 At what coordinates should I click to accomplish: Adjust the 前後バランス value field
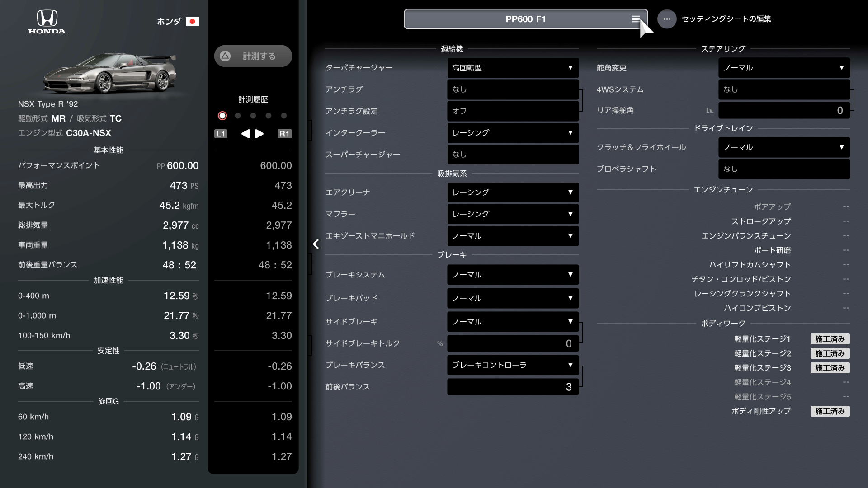click(513, 387)
